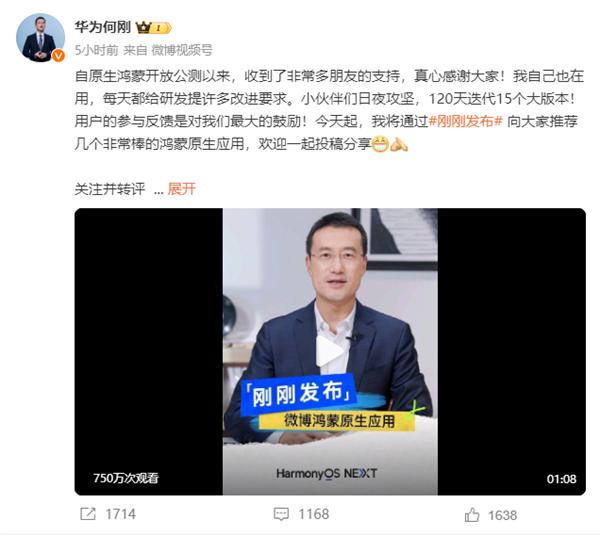The image size is (600, 535).
Task: Click the orange verified V badge
Action: tap(58, 56)
